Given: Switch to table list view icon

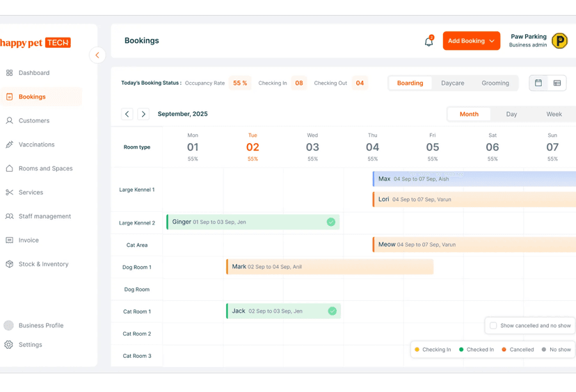Looking at the screenshot, I should tap(557, 83).
